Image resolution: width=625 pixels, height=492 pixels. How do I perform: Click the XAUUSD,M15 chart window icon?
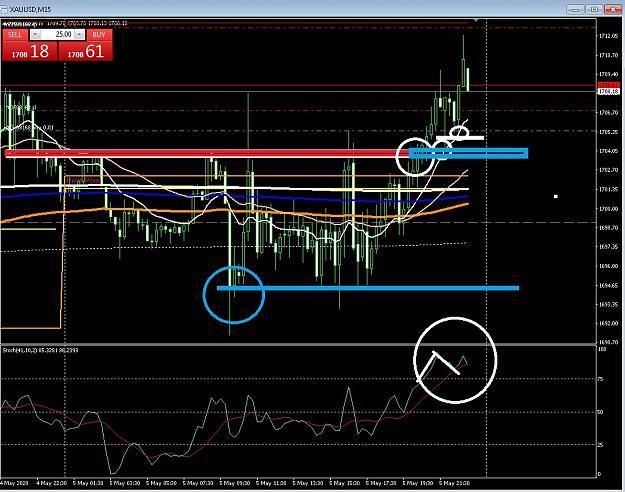[x=4, y=9]
